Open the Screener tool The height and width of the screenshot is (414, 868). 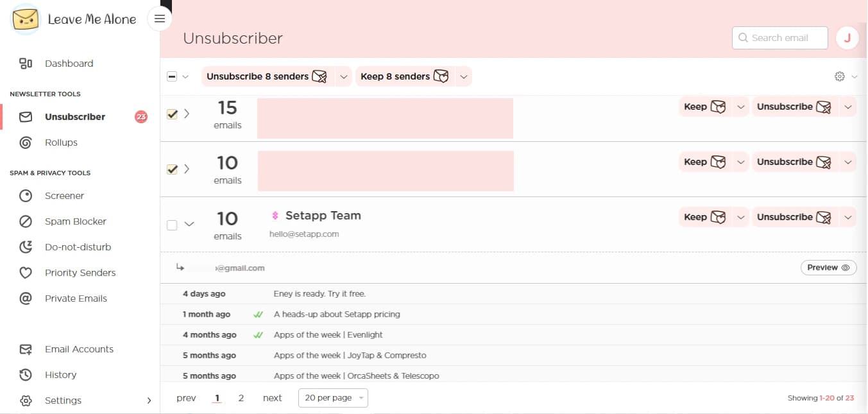click(64, 196)
